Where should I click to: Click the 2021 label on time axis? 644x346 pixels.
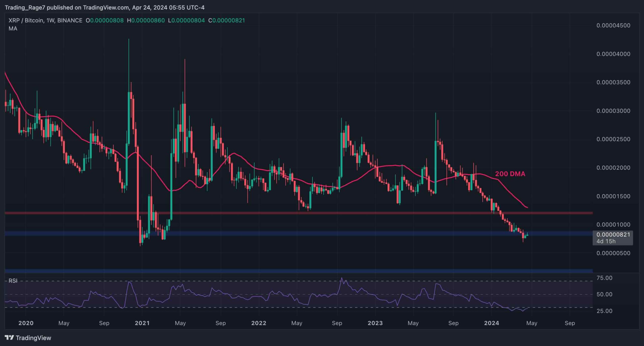(x=142, y=323)
